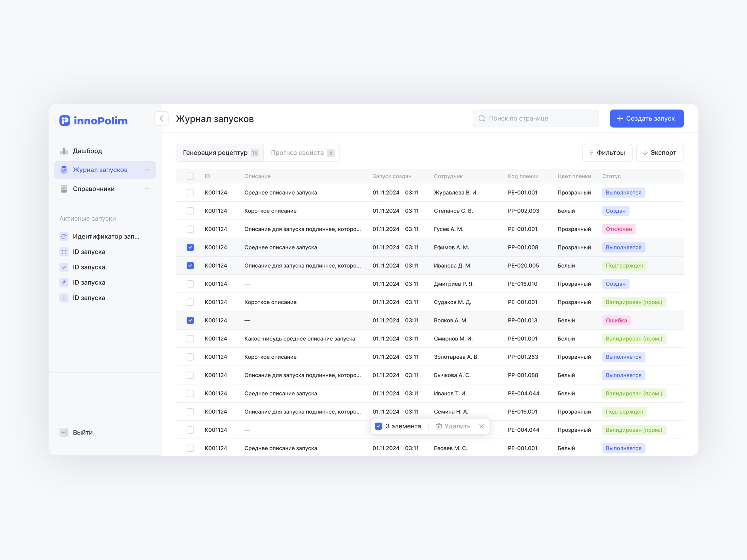
Task: Click the Журнал запусков clipboard icon
Action: tap(64, 170)
